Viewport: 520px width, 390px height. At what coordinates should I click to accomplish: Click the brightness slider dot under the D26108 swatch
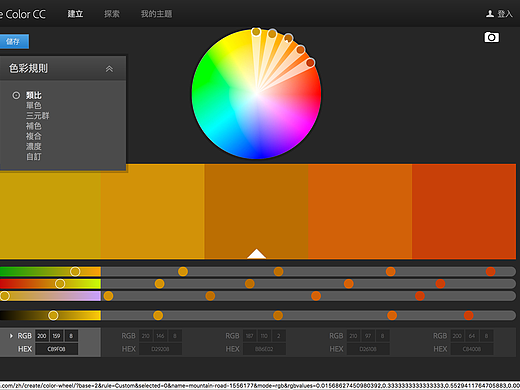click(392, 315)
